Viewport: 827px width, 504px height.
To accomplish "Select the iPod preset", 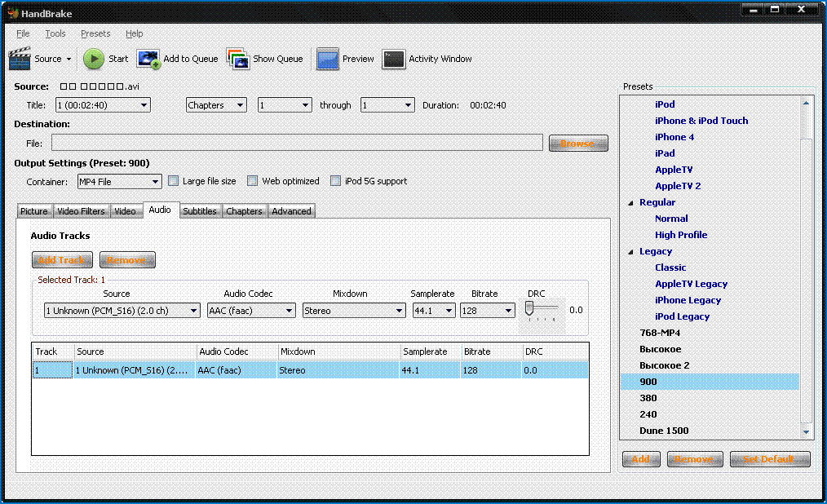I will click(665, 104).
